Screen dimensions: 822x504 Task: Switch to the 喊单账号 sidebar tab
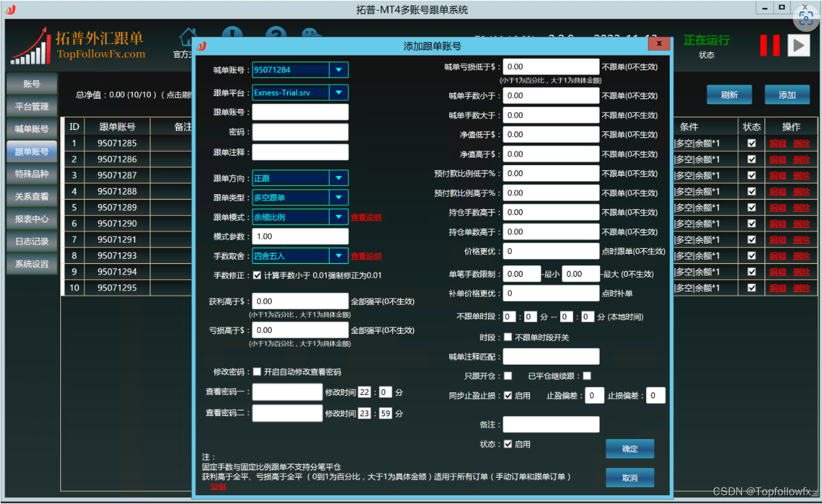click(32, 129)
